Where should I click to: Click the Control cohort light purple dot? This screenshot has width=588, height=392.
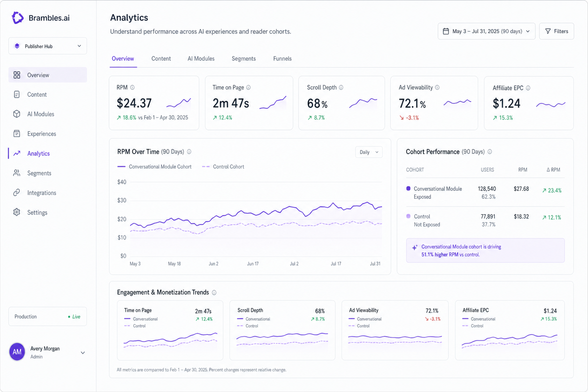tap(408, 216)
